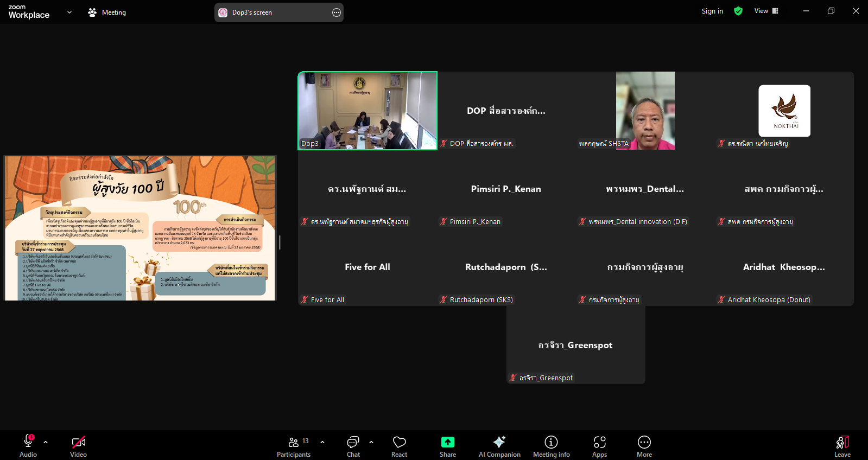Click the shared screen slide preview
868x460 pixels.
point(141,228)
